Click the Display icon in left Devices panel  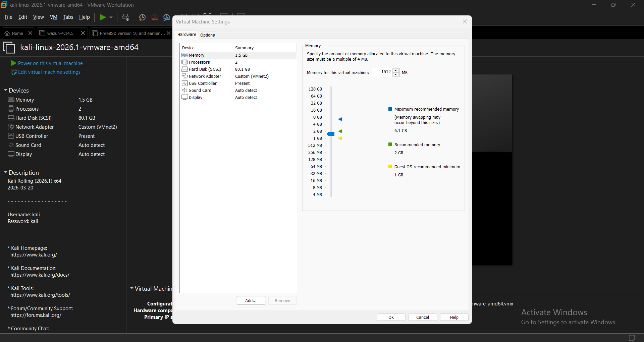point(11,154)
